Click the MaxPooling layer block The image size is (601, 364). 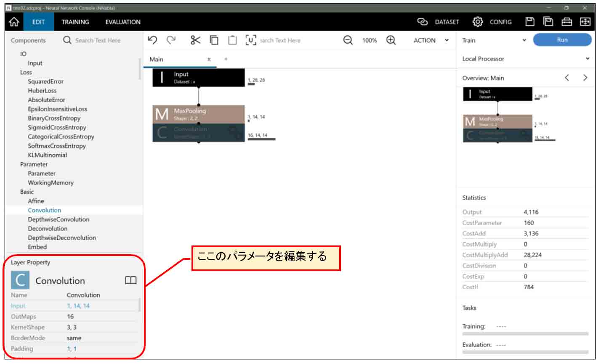click(x=198, y=114)
